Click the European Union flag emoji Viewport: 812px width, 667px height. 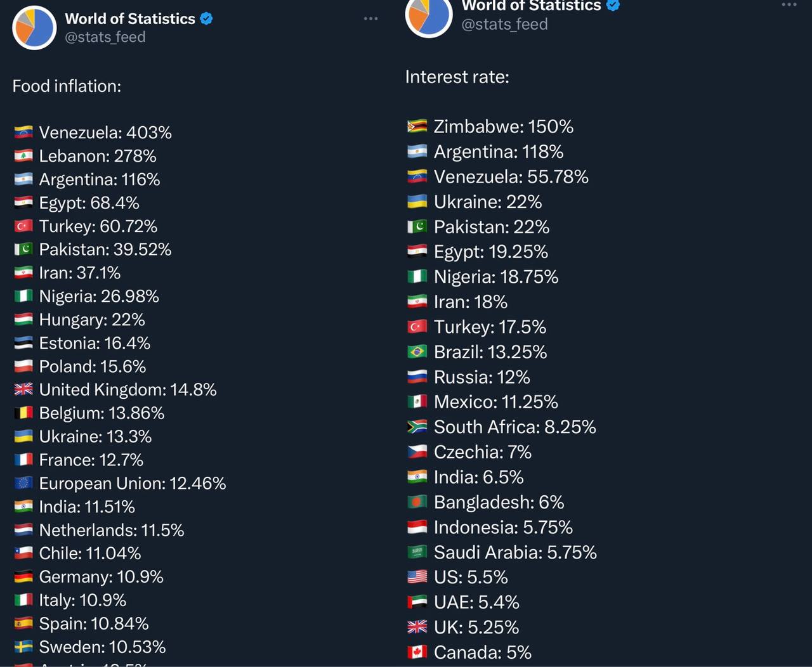[x=23, y=483]
